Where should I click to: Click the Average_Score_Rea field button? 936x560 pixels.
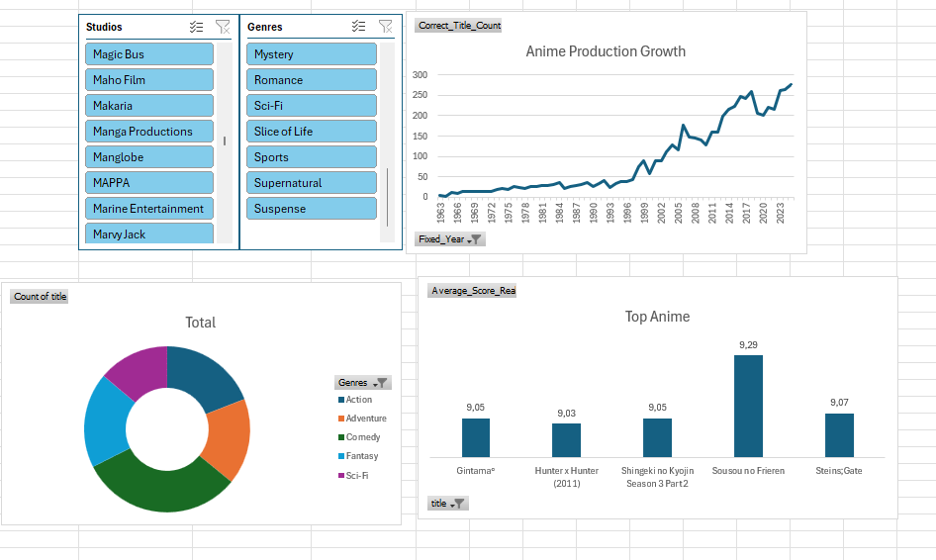point(472,291)
